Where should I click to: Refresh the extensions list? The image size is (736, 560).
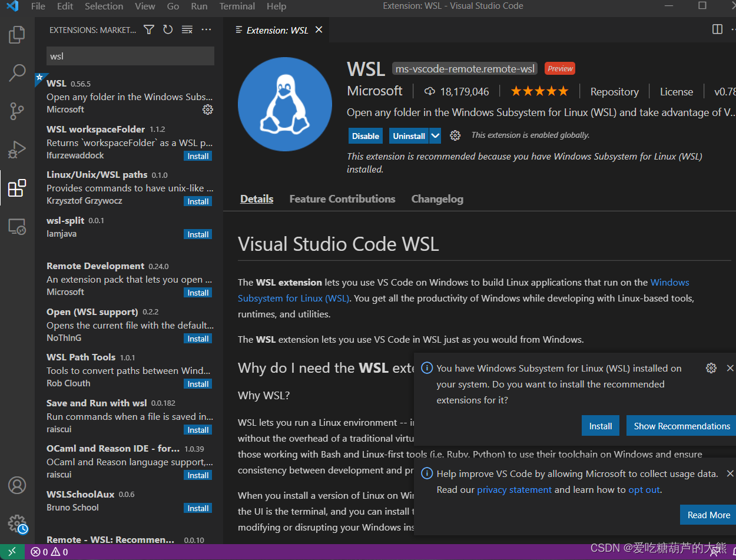[x=168, y=29]
